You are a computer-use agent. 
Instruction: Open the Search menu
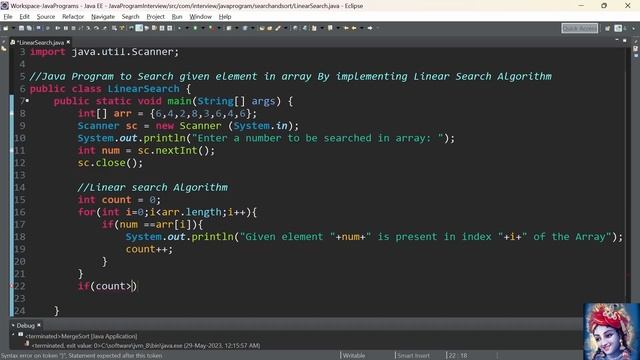point(130,17)
